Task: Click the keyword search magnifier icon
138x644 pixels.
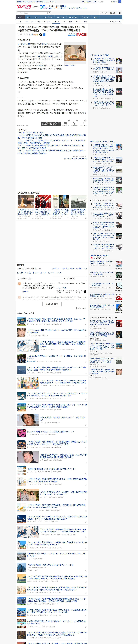Action: pos(49,13)
